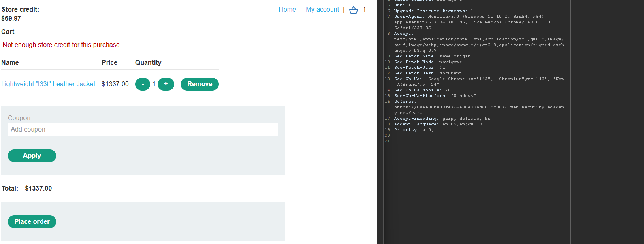Click the User-Agent header line in request

click(x=472, y=22)
